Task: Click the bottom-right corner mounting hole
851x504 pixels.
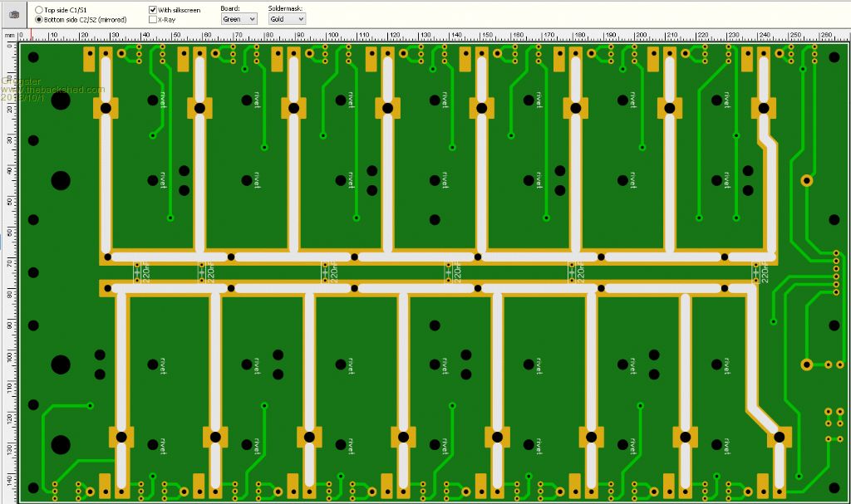Action: pos(834,487)
